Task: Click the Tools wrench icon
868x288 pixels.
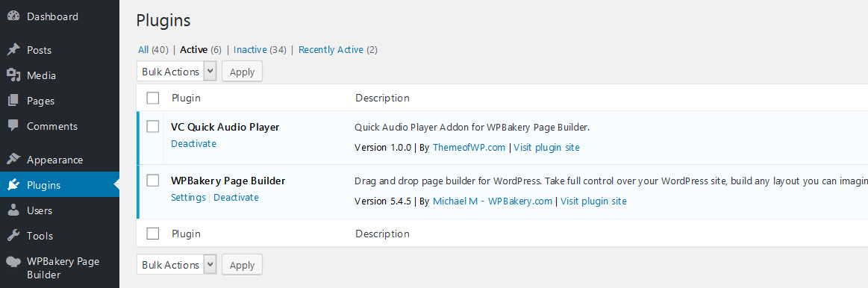Action: pyautogui.click(x=13, y=236)
